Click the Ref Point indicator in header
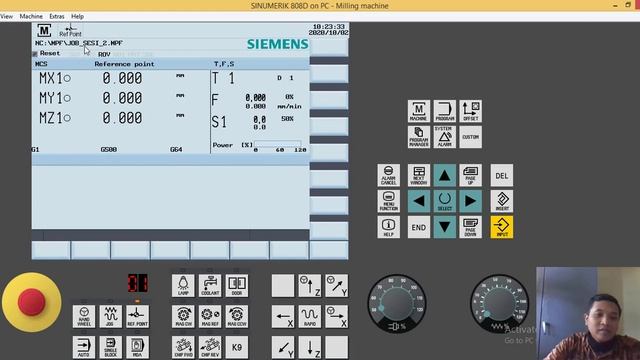 click(x=70, y=31)
